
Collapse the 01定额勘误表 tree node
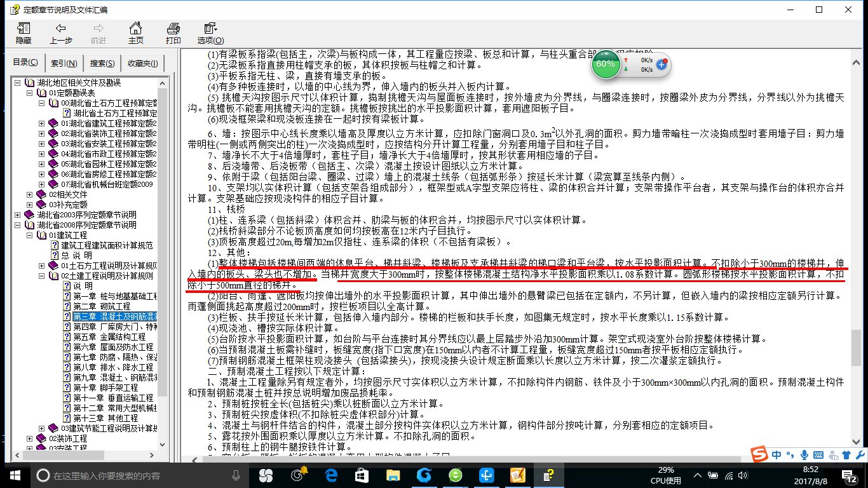(x=29, y=93)
